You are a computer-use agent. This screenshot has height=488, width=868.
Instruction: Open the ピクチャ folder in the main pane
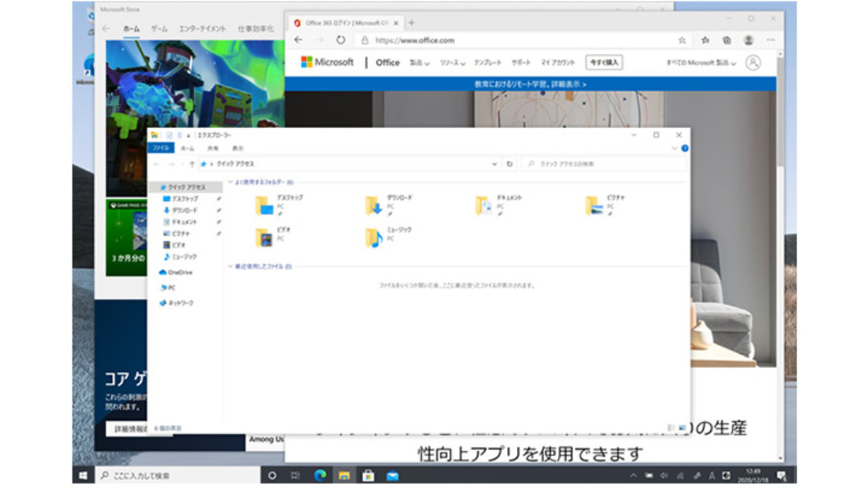click(x=605, y=205)
